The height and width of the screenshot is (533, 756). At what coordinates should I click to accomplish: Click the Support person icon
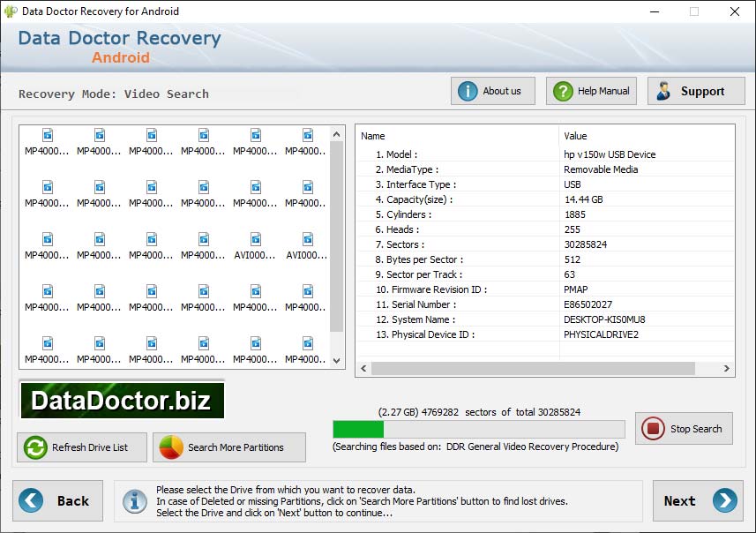[x=664, y=90]
